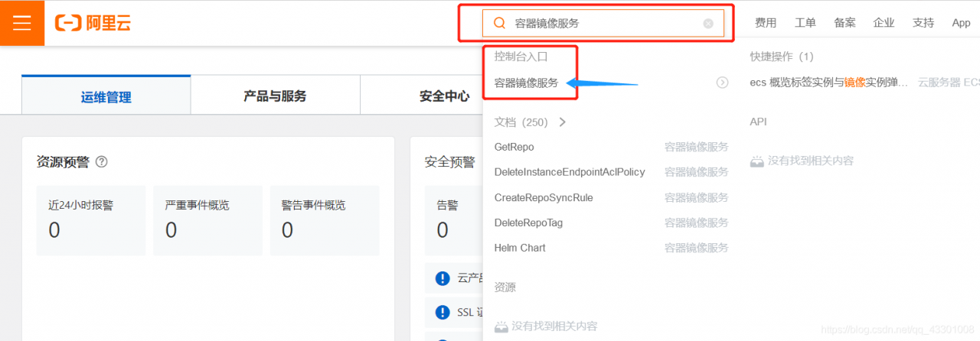Click the arrow circle beside 容器镜像服务 entry
Image resolution: width=980 pixels, height=341 pixels.
pos(722,83)
